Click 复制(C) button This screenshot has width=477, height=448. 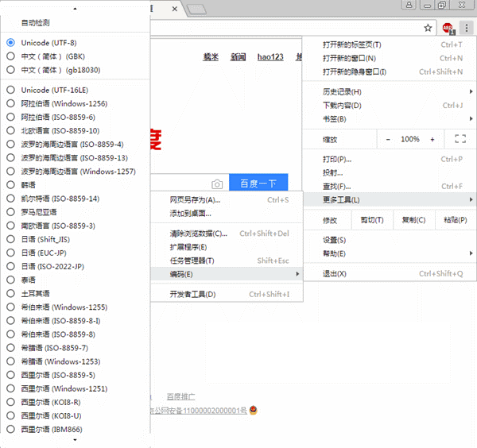(413, 220)
